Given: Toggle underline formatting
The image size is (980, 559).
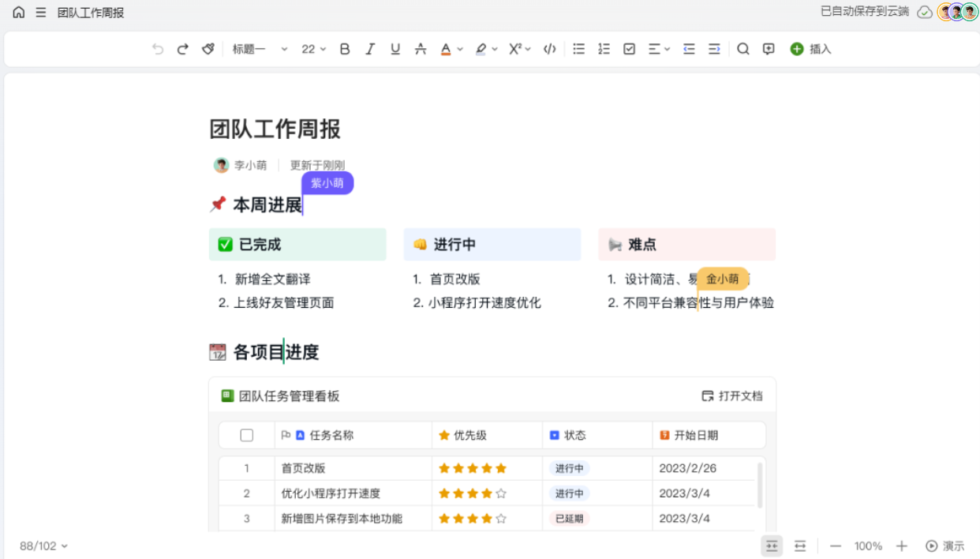Looking at the screenshot, I should tap(395, 49).
